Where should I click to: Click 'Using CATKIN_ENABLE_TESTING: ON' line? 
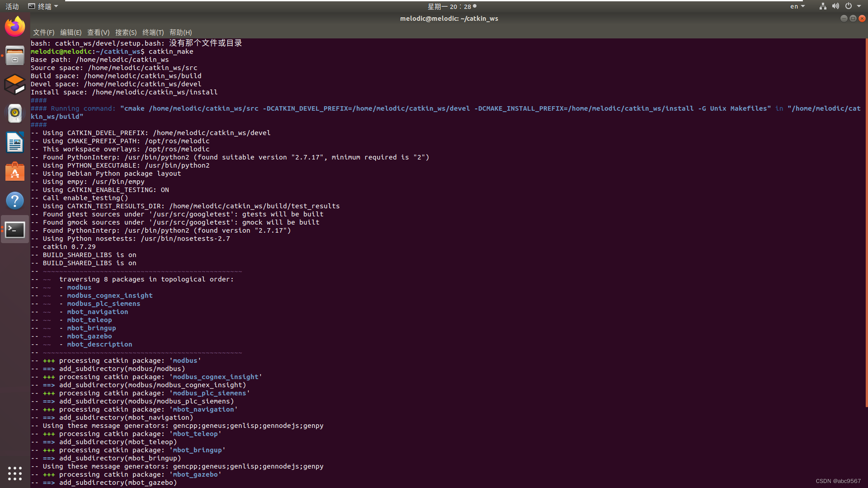click(100, 190)
